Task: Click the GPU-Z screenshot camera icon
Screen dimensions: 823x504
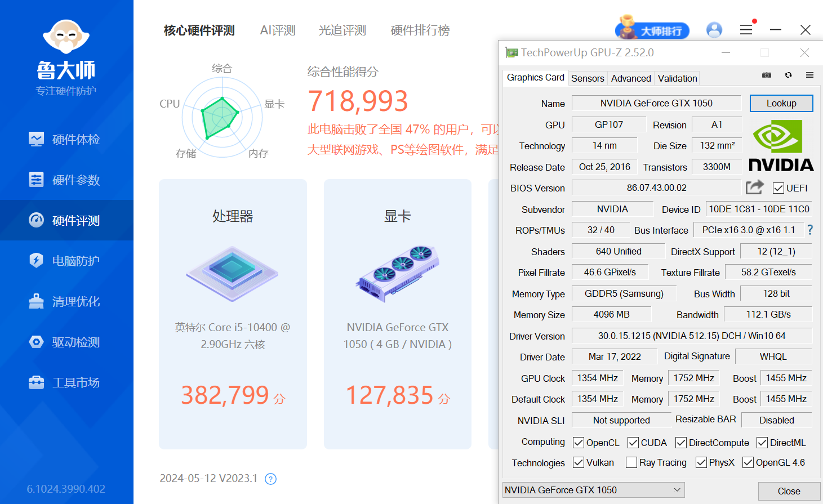Action: 767,75
